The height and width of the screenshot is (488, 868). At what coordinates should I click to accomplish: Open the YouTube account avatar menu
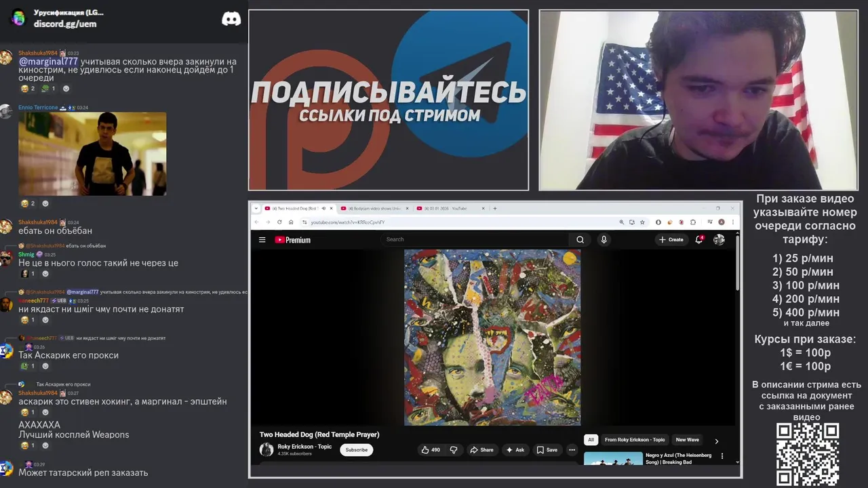click(x=719, y=239)
